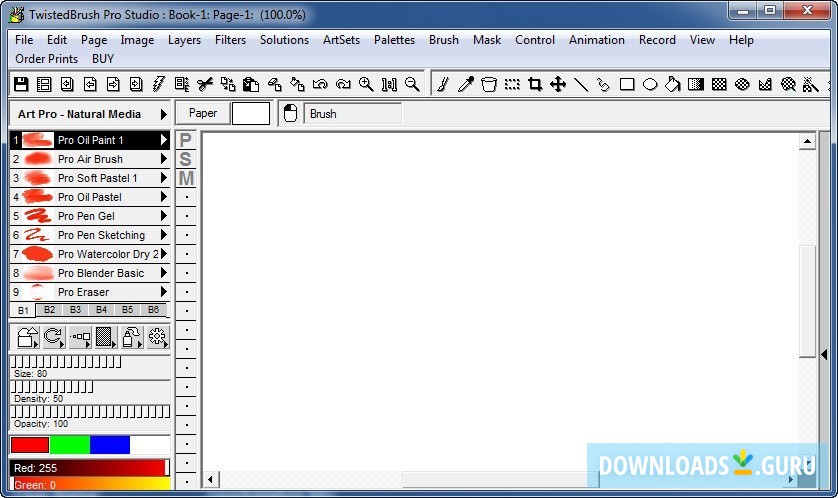Expand the Pro Soft Pastel 1 arrow
This screenshot has width=838, height=498.
pos(164,178)
